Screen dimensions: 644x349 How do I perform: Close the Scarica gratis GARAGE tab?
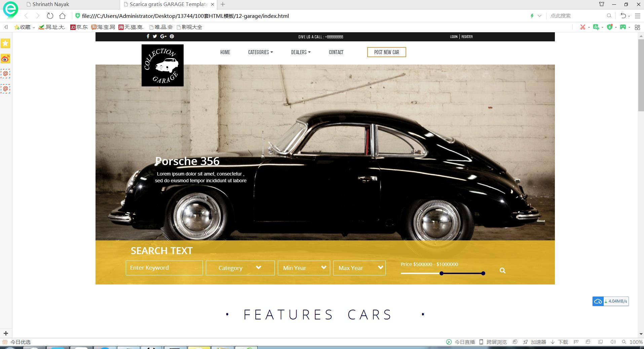(213, 4)
